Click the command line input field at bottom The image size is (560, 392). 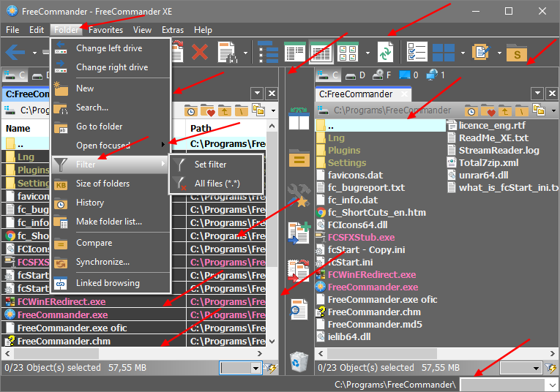click(502, 385)
